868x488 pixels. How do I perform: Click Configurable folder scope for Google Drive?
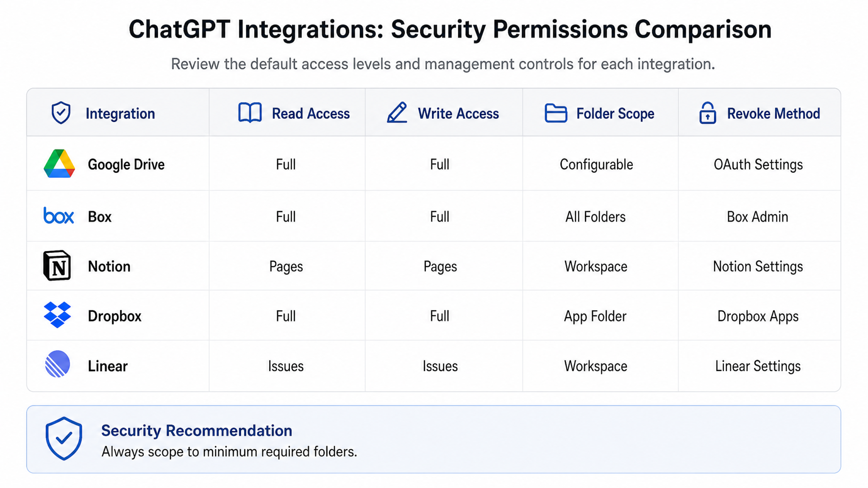coord(596,164)
